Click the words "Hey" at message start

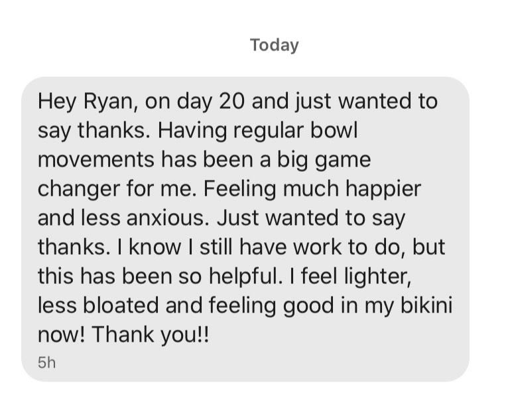coord(56,102)
